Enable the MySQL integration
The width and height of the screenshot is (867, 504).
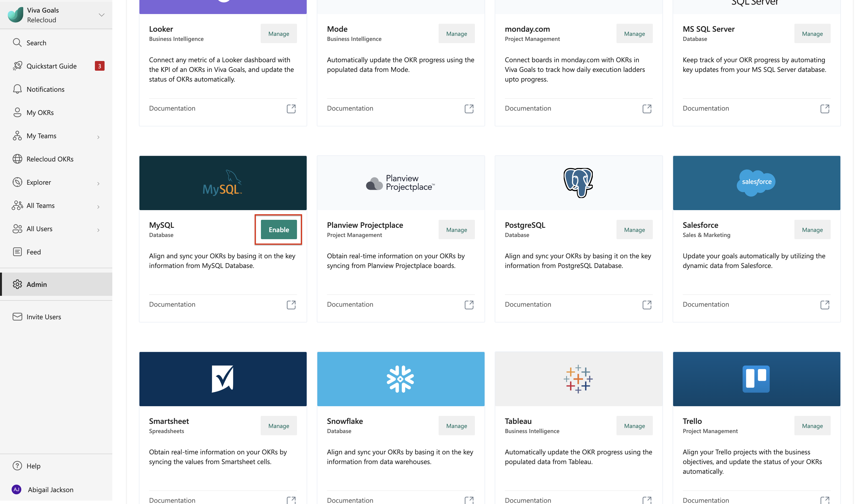(279, 229)
